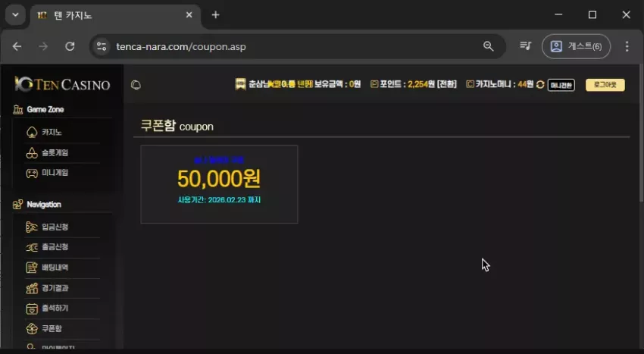Image resolution: width=644 pixels, height=354 pixels.
Task: Click the 머니전환 button
Action: pos(561,85)
